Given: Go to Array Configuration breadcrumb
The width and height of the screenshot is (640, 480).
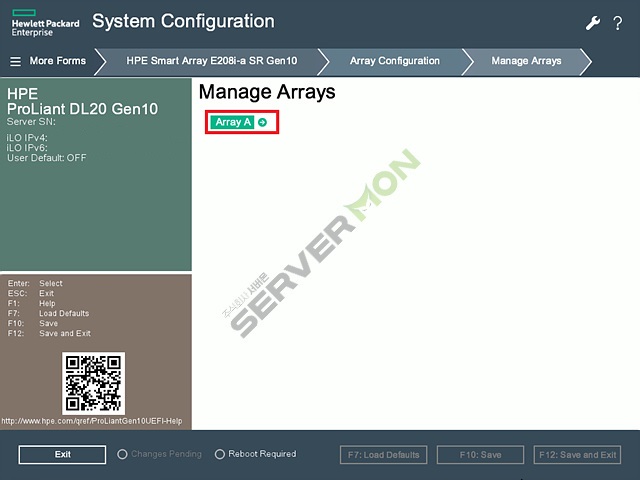Looking at the screenshot, I should tap(395, 61).
